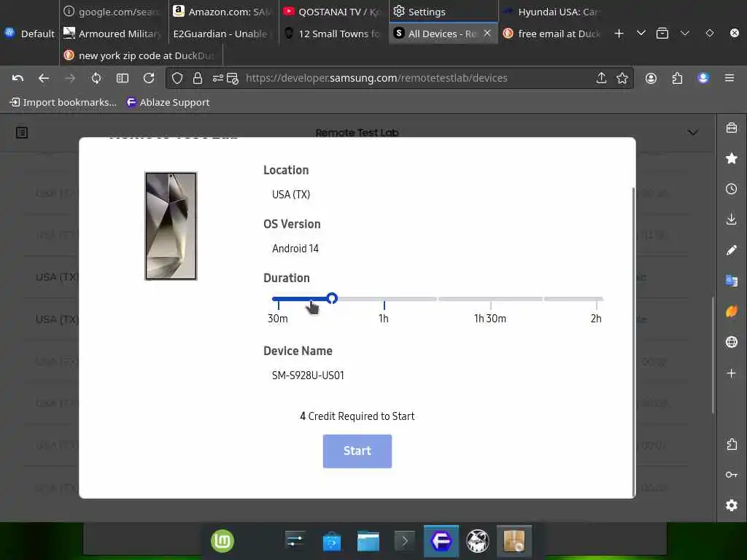Screen dimensions: 747x560
Task: Click the diamond icon in the tab bar
Action: [710, 33]
